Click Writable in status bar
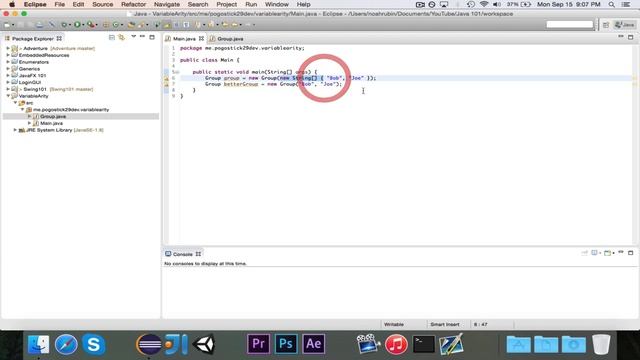Image resolution: width=640 pixels, height=360 pixels. coord(394,324)
